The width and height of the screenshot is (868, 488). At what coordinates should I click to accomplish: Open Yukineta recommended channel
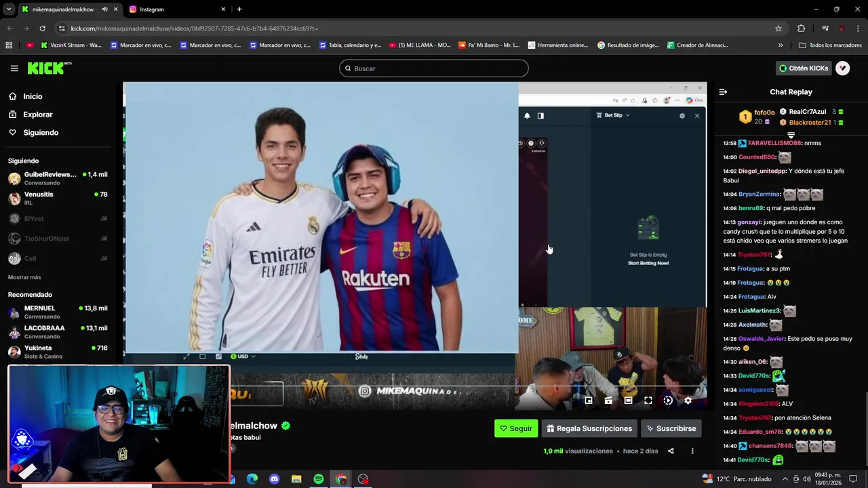[x=58, y=352]
